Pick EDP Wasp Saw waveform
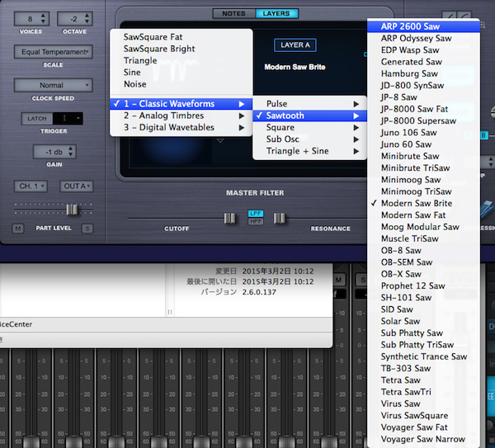 coord(424,50)
